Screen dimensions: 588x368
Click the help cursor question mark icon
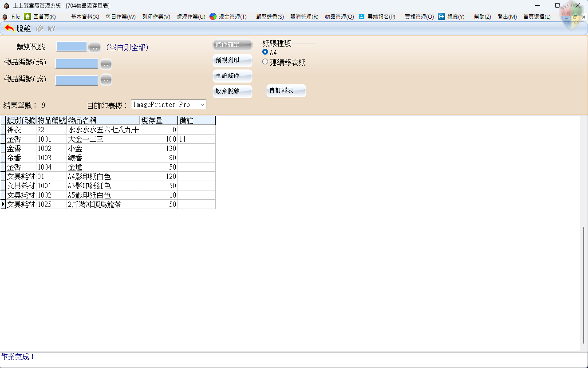[51, 28]
